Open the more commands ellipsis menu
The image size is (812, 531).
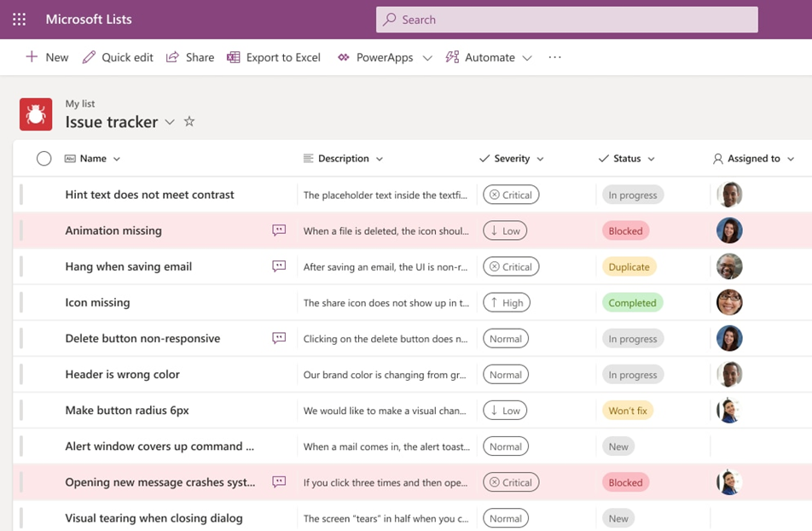(555, 57)
